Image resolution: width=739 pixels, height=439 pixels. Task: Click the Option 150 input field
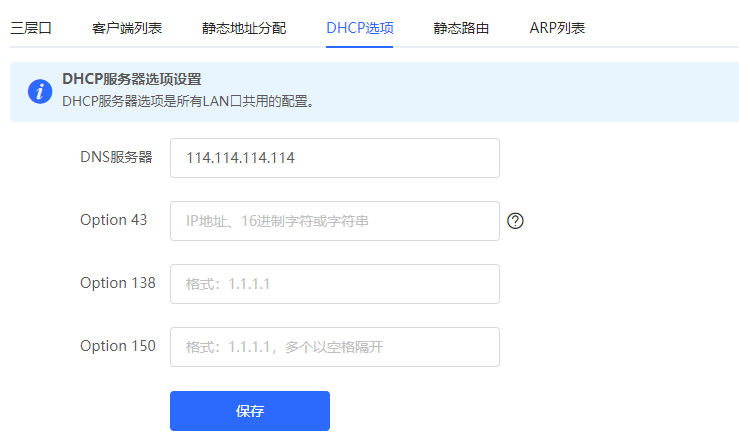(334, 347)
